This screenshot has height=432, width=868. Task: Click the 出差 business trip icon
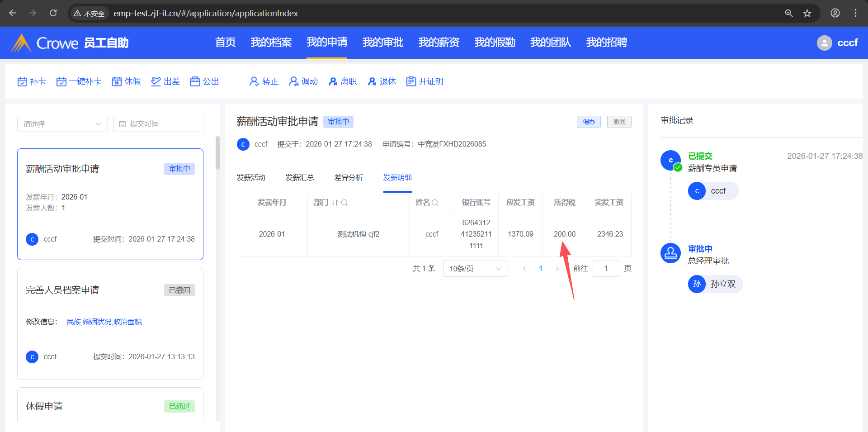click(156, 81)
